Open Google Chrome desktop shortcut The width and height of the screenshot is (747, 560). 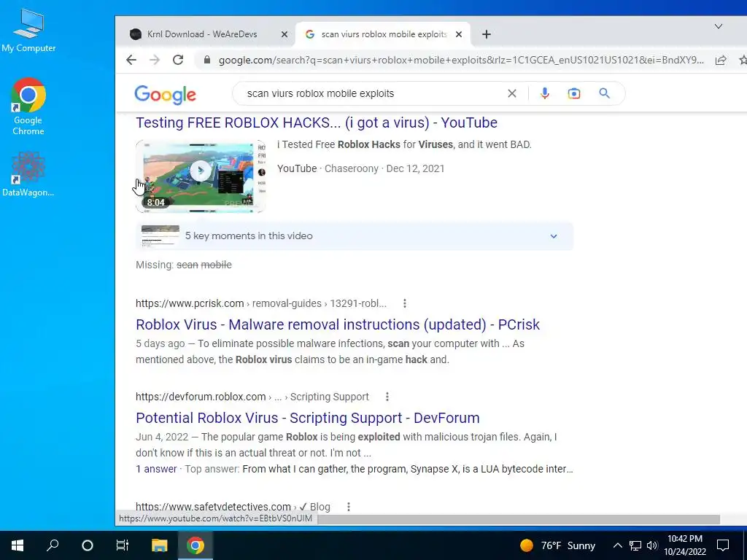point(28,106)
